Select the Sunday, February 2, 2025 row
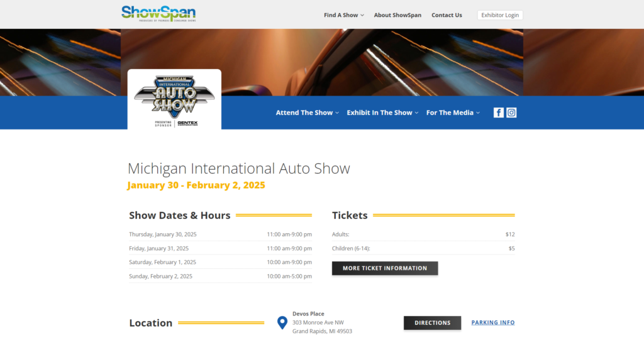Image resolution: width=644 pixels, height=362 pixels. pyautogui.click(x=220, y=277)
